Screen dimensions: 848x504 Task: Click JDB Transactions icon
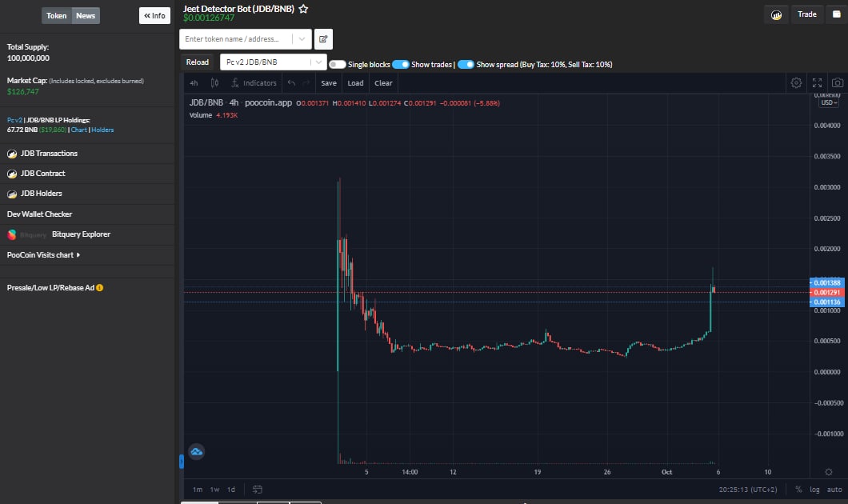(x=12, y=154)
